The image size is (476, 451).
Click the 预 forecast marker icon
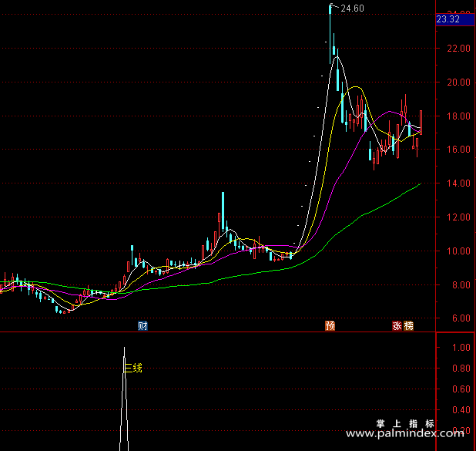(x=330, y=326)
